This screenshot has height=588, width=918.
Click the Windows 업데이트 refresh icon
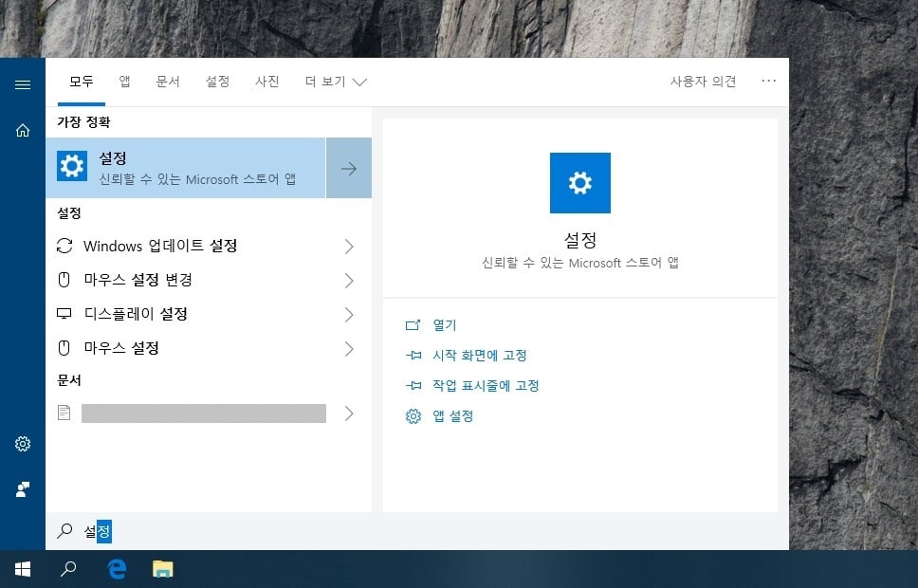tap(64, 246)
